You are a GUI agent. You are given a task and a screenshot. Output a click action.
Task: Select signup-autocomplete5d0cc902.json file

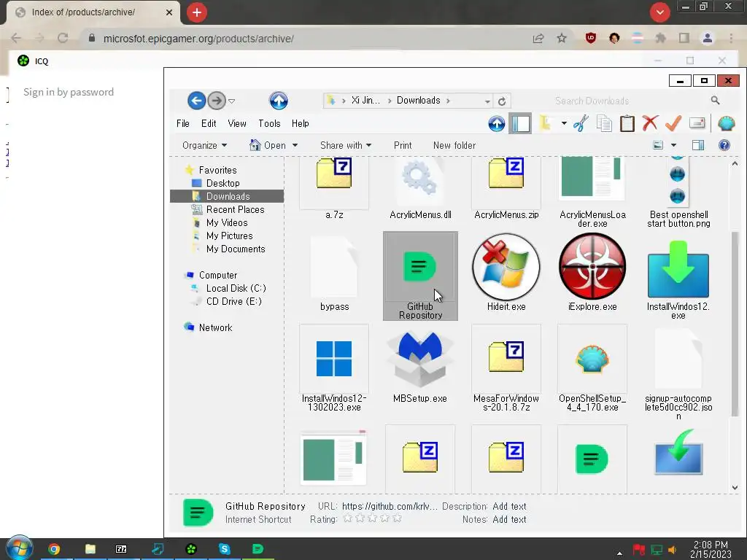point(678,374)
